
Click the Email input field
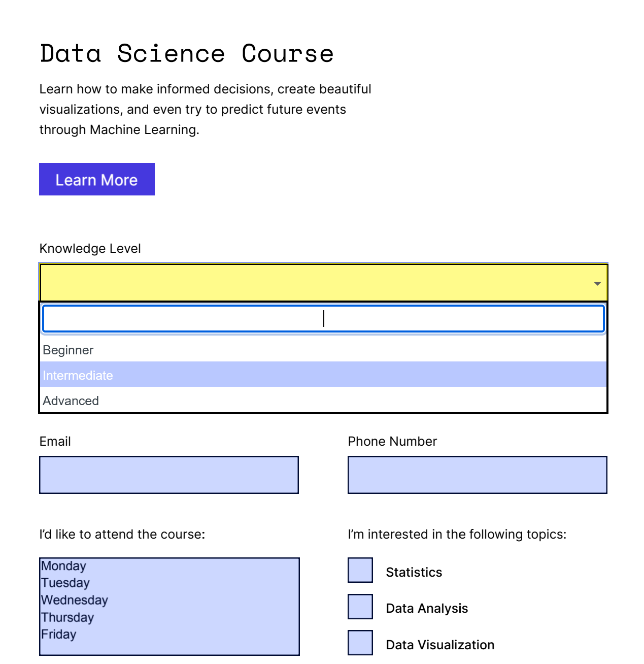point(168,475)
